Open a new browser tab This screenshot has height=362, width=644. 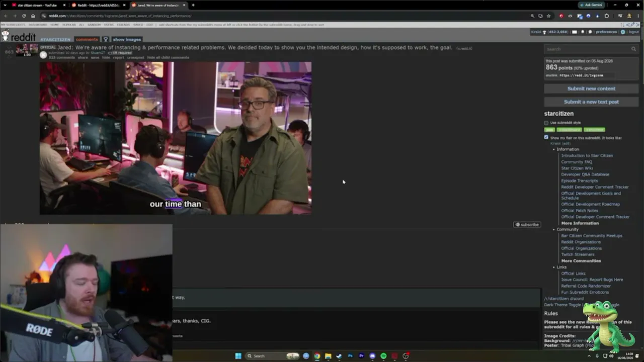(x=193, y=5)
